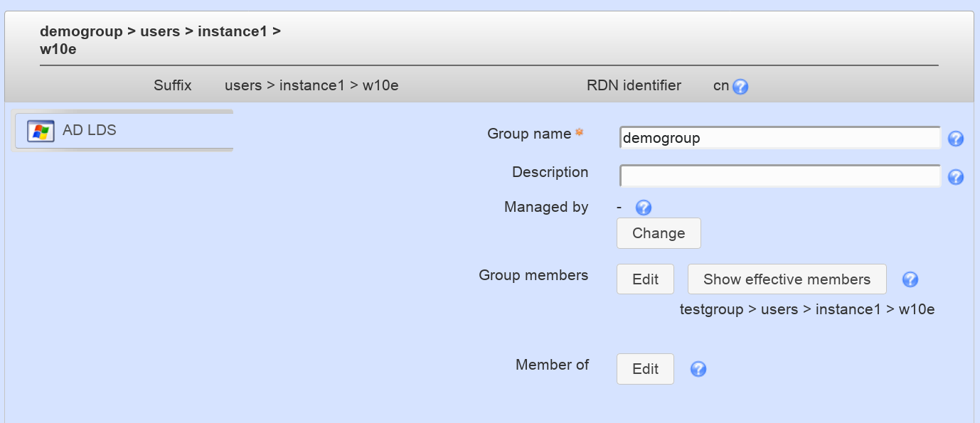Viewport: 980px width, 423px height.
Task: Open help for RDN identifier
Action: pos(740,87)
